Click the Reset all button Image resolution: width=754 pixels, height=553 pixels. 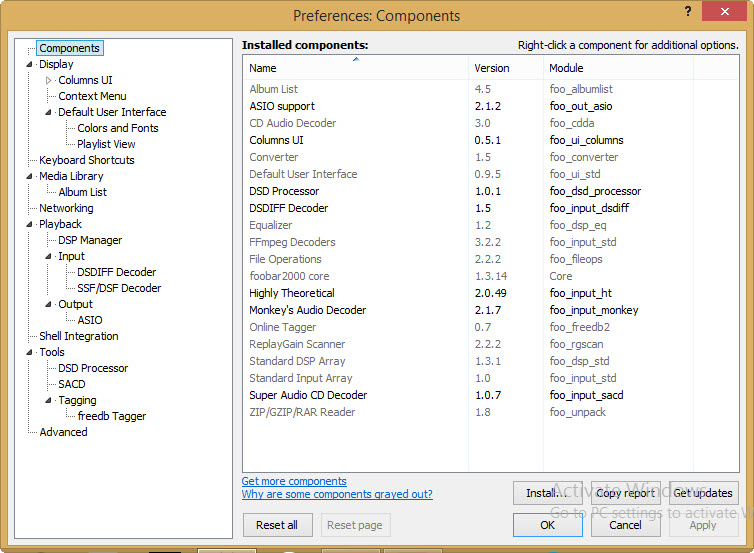pos(277,525)
